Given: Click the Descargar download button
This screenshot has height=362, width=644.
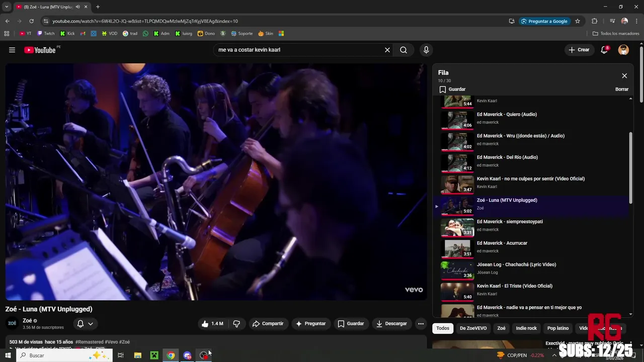Looking at the screenshot, I should pos(391,324).
